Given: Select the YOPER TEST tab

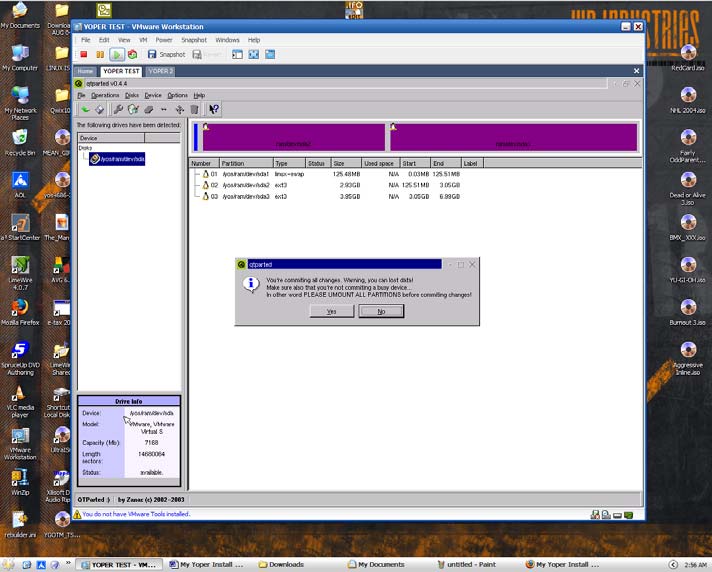Looking at the screenshot, I should pos(121,71).
